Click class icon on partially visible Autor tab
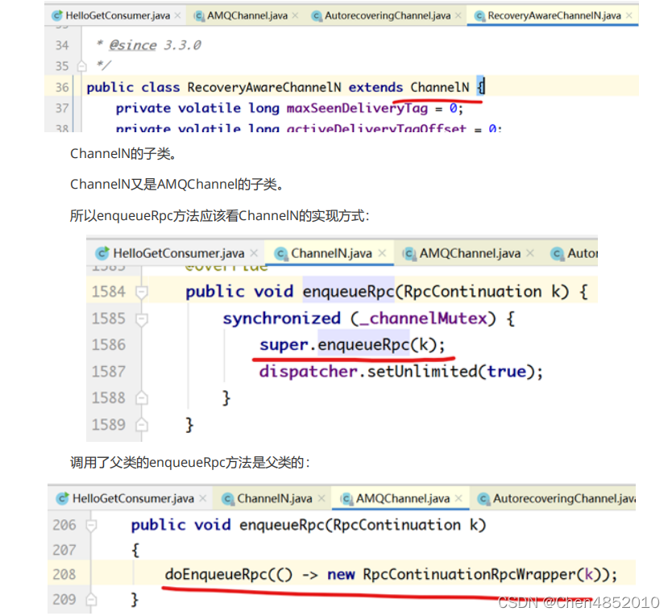The width and height of the screenshot is (672, 616). (557, 253)
